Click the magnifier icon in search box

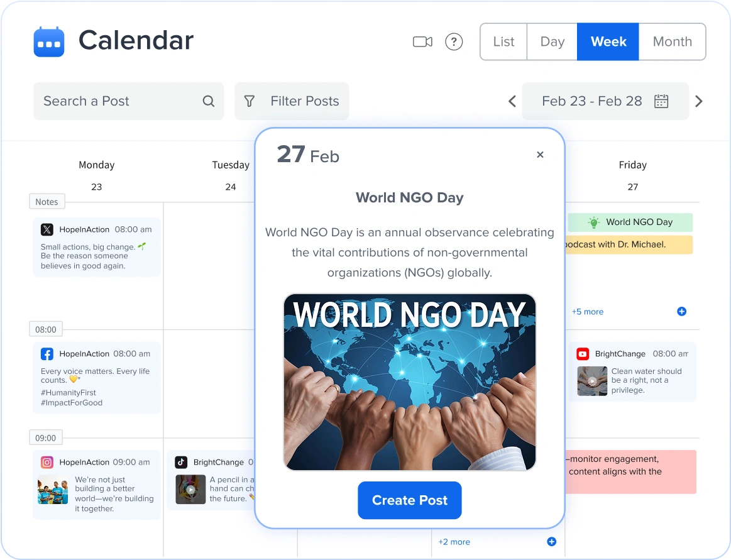click(209, 101)
